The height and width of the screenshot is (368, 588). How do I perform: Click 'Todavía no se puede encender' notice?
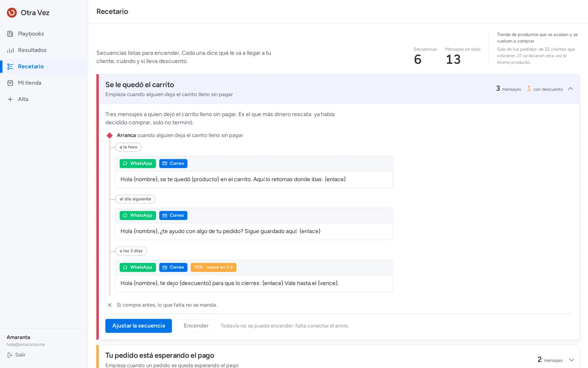click(285, 326)
